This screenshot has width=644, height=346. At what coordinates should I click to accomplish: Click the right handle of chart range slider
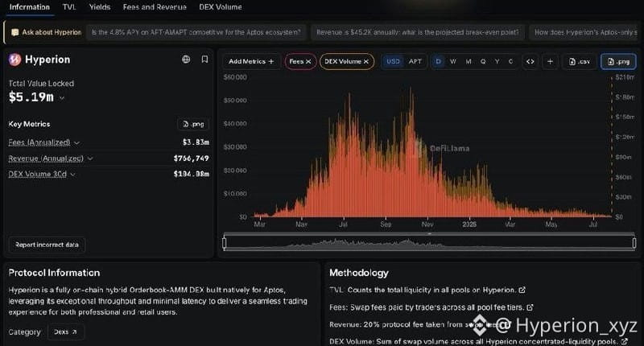634,243
